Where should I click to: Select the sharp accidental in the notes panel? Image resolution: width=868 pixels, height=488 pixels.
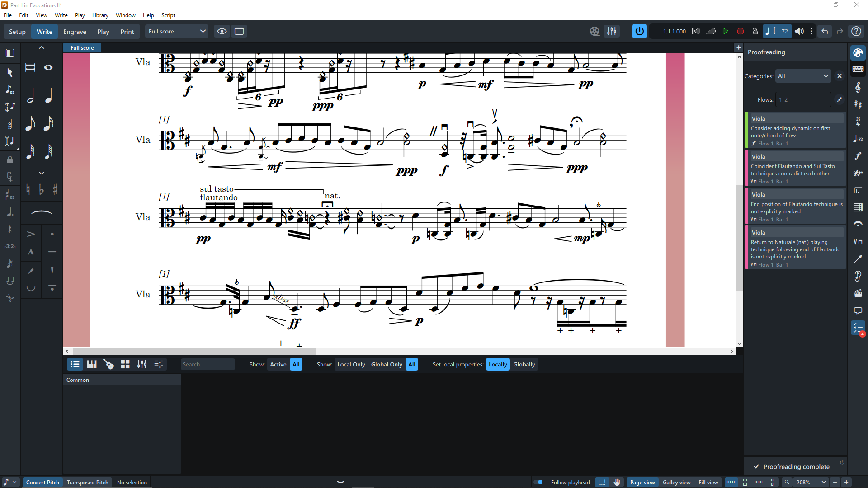[x=55, y=190]
